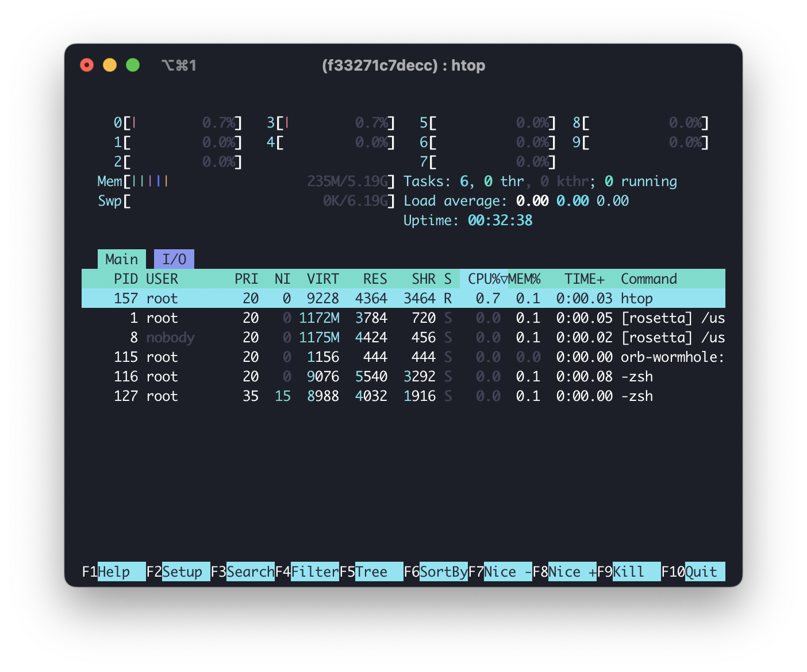Open the F6 SortBy menu
807x672 pixels.
pos(436,571)
